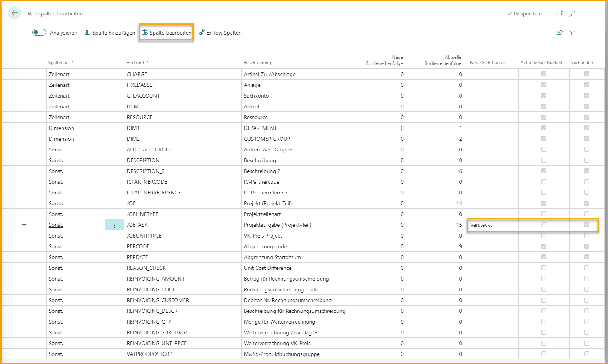The width and height of the screenshot is (608, 364).
Task: Click Weiterverrechnung Zuschlag % cell
Action: click(302, 332)
